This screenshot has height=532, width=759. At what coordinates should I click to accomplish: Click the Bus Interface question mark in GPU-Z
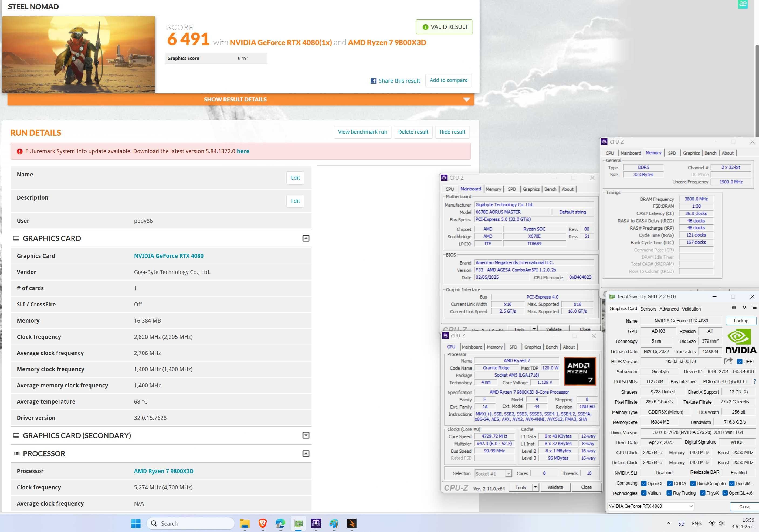pos(755,381)
